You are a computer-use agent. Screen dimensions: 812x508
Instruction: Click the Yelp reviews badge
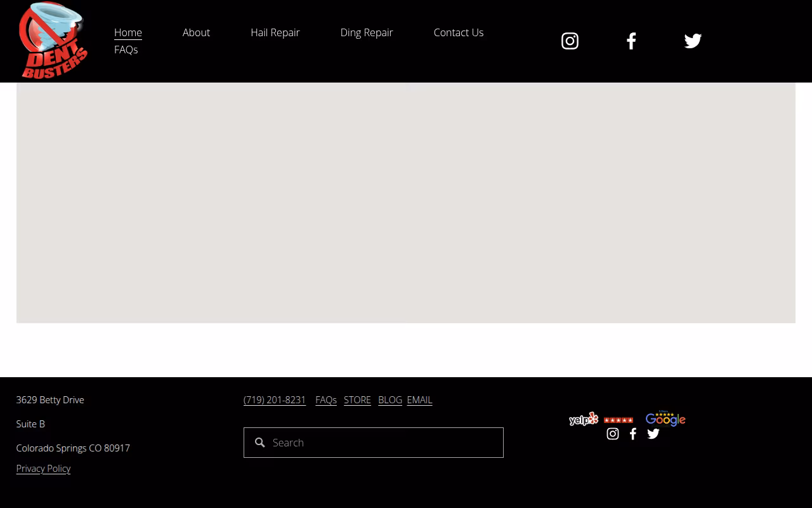[601, 419]
